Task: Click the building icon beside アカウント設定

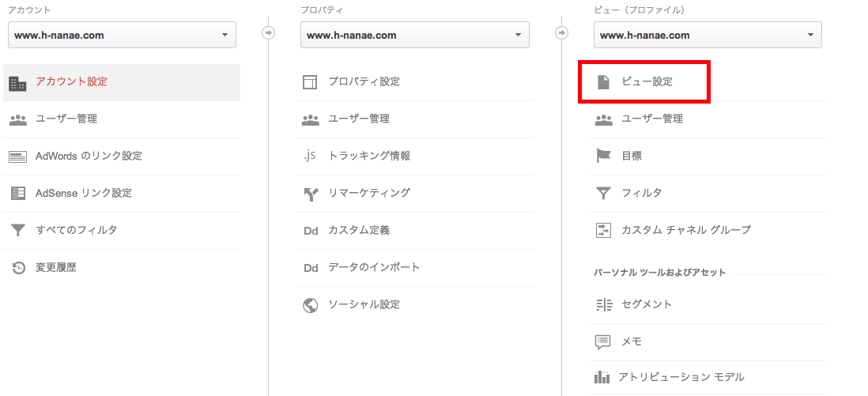Action: point(17,83)
